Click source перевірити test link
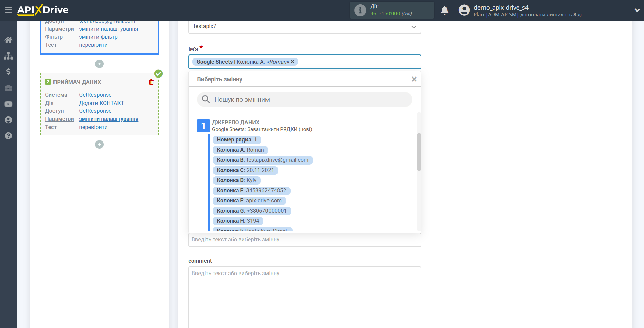Viewport: 644px width, 328px height. (93, 45)
